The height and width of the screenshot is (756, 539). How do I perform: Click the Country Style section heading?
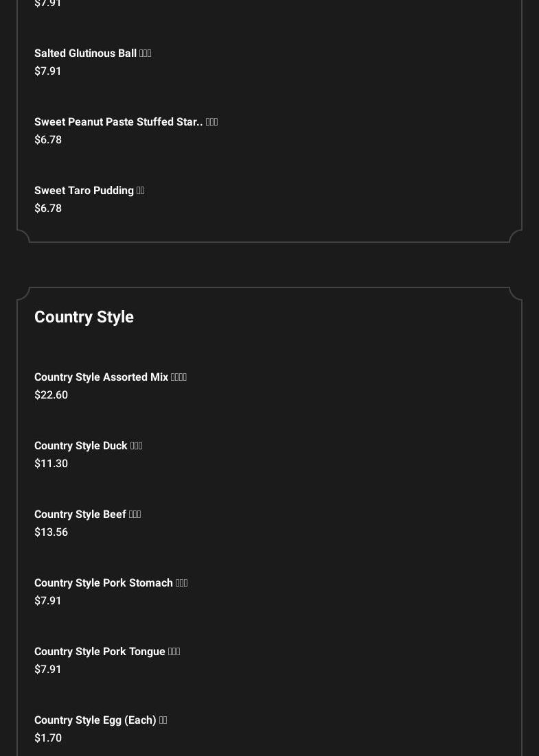tap(84, 317)
